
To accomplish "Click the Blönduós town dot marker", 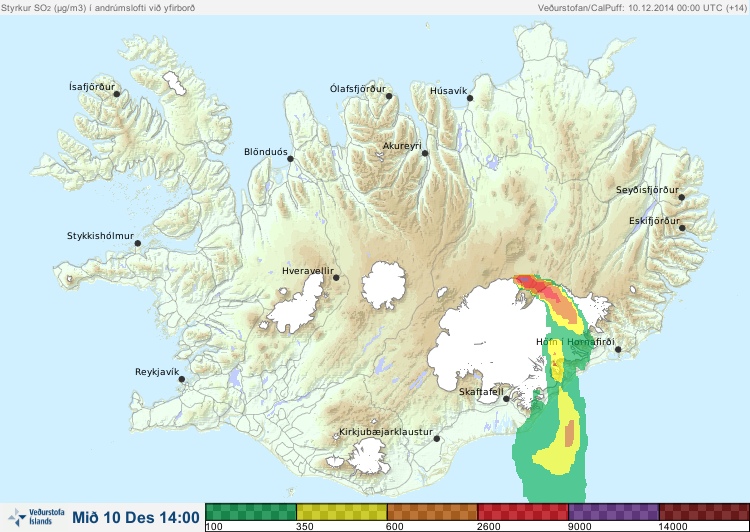I will (290, 159).
